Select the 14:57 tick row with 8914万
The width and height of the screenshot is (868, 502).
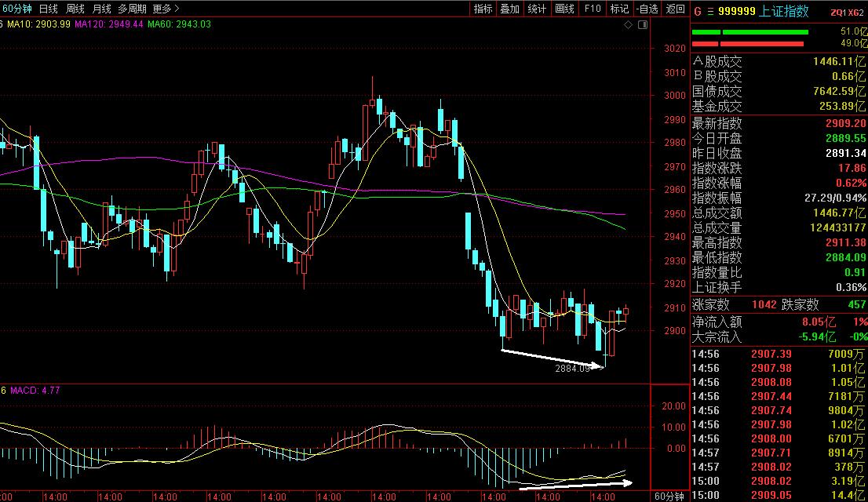click(779, 453)
